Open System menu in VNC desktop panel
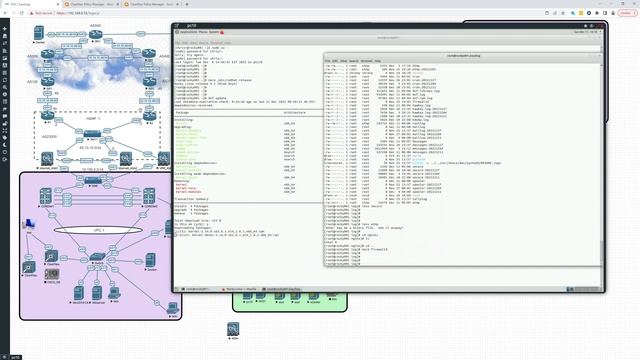The height and width of the screenshot is (360, 640). click(x=215, y=32)
